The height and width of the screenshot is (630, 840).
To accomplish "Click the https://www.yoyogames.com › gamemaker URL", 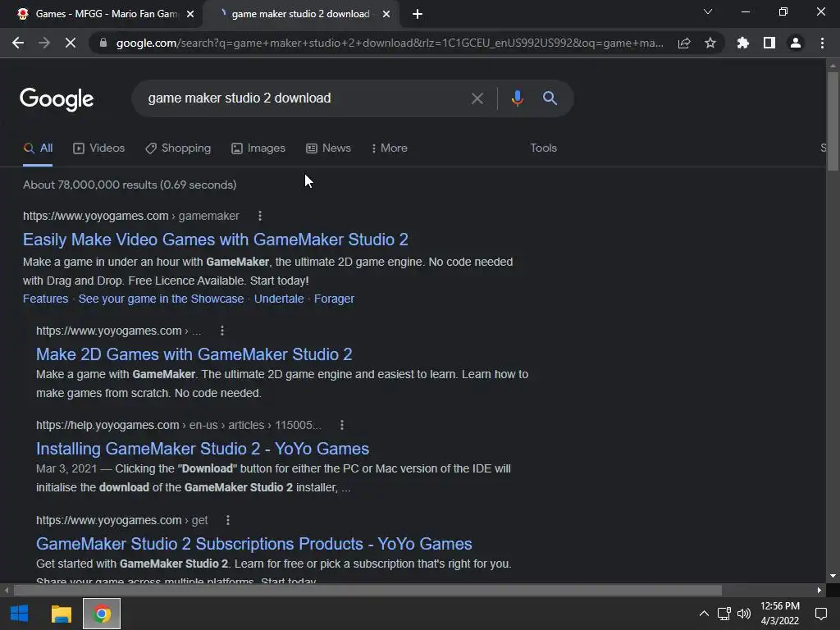I will point(130,216).
